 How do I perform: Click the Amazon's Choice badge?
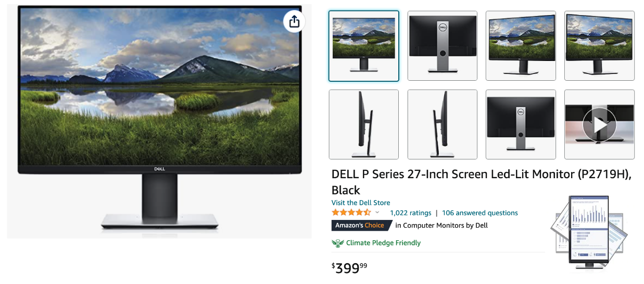(361, 226)
